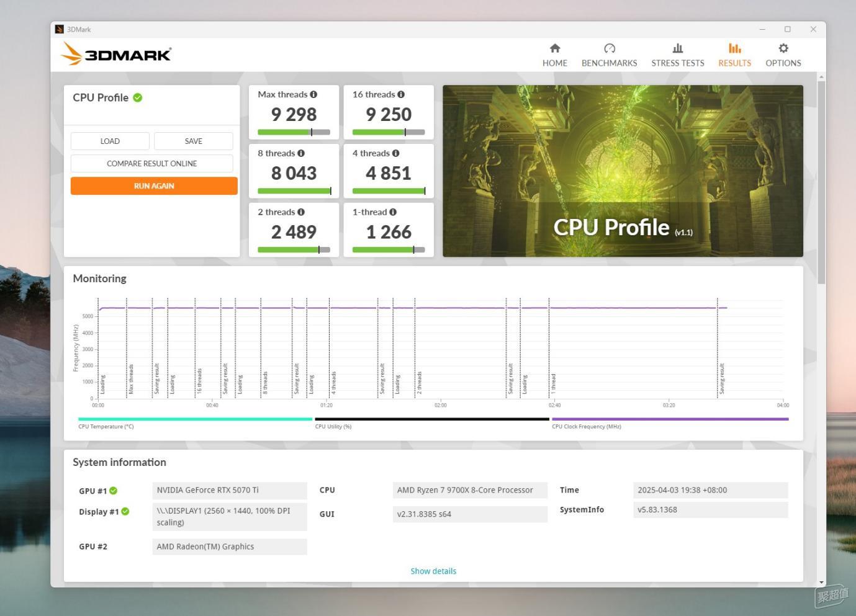
Task: Click the 4 threads score 4 851
Action: click(389, 173)
